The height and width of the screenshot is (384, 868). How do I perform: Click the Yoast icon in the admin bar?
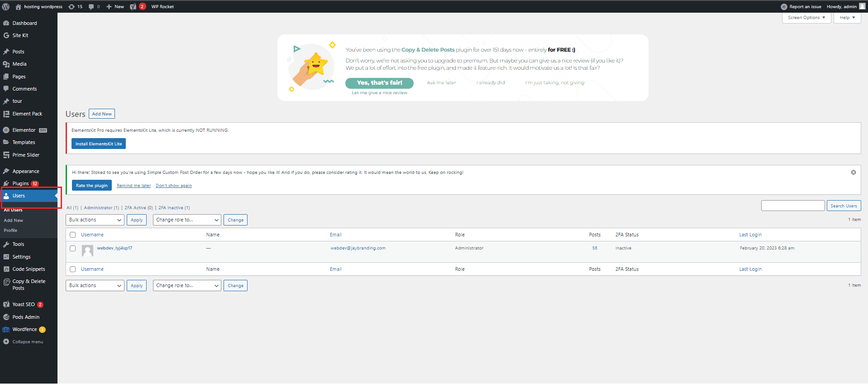pyautogui.click(x=133, y=6)
